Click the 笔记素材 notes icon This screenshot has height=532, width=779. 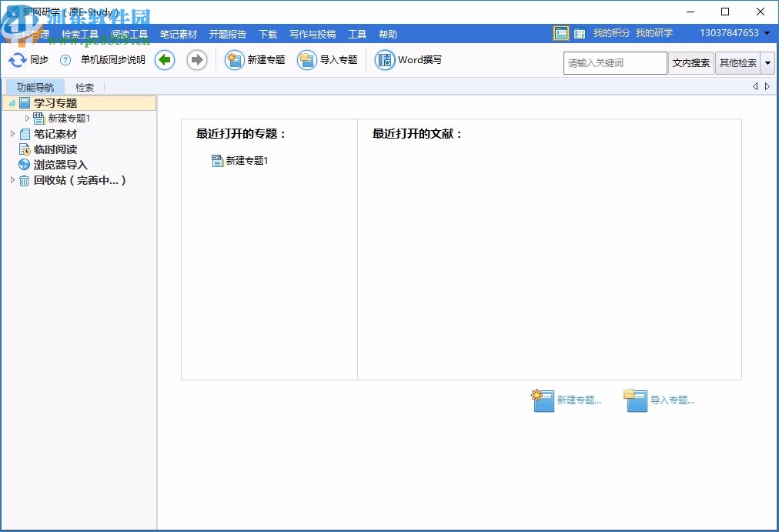tap(23, 134)
